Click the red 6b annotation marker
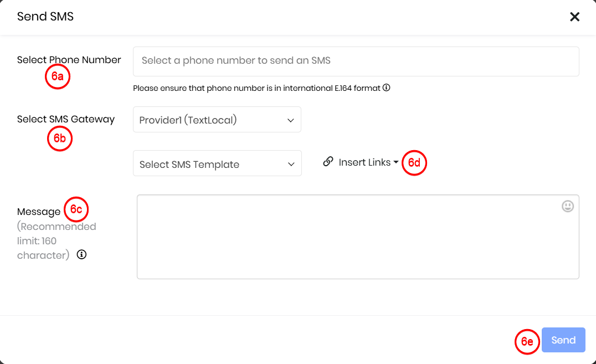The image size is (596, 364). point(60,139)
